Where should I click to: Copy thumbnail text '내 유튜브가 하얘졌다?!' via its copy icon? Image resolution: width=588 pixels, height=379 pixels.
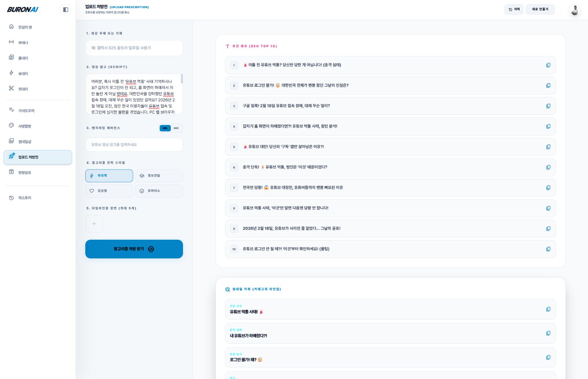(x=548, y=333)
